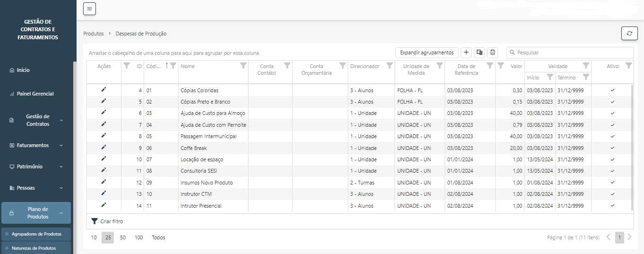644x254 pixels.
Task: Click the export data file icon
Action: [x=492, y=53]
